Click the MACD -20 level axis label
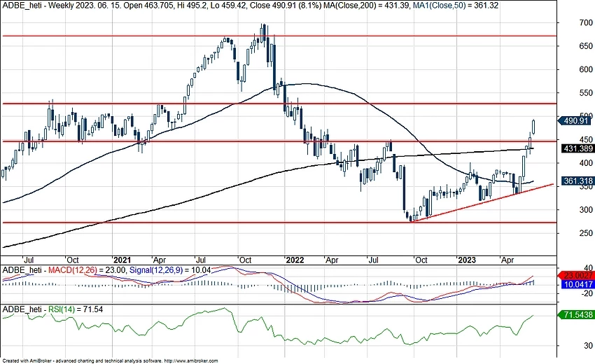 click(587, 293)
